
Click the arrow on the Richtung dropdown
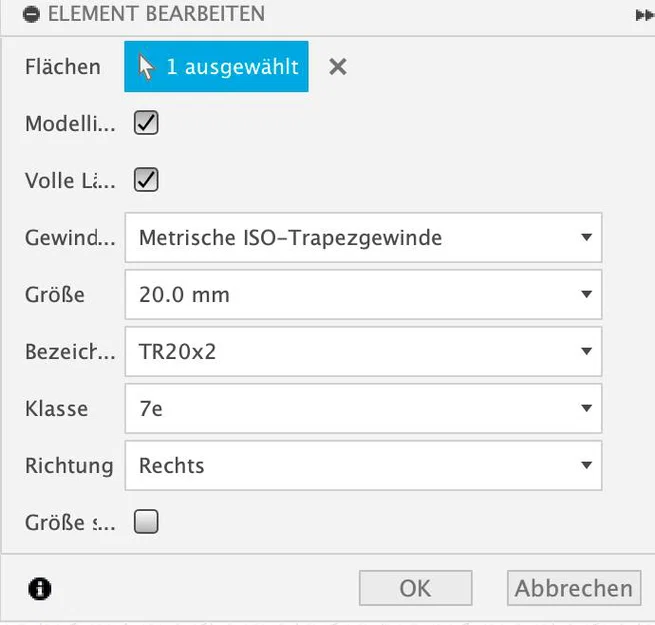pyautogui.click(x=586, y=465)
